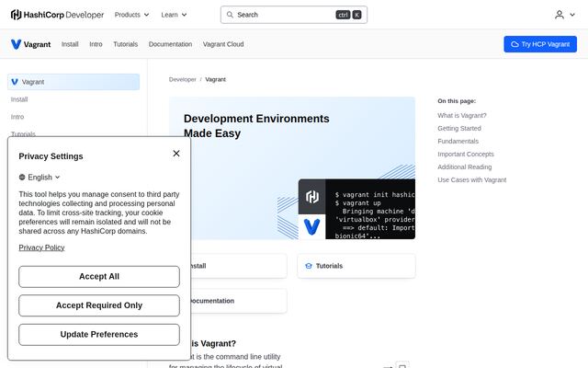588x368 pixels.
Task: Open the Products dropdown menu
Action: 131,15
